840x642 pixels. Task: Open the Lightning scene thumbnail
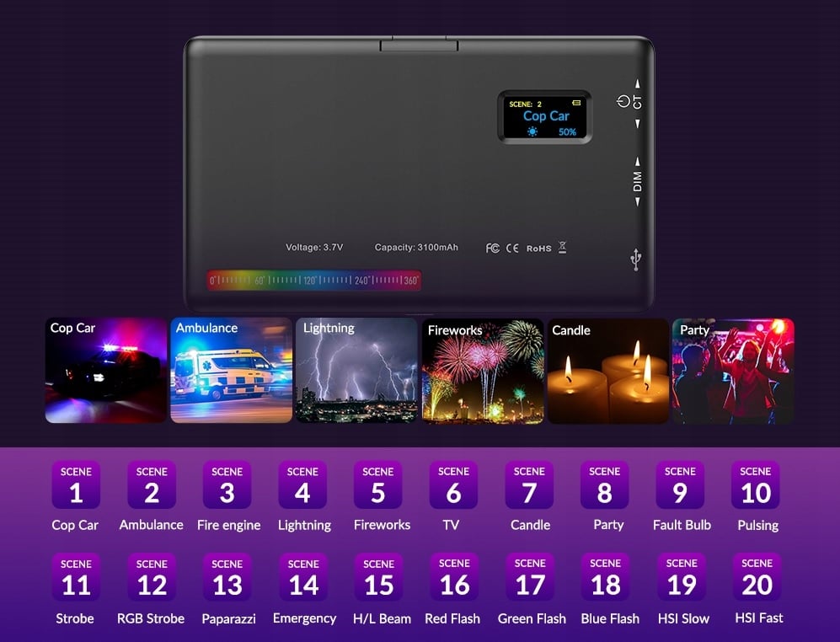point(356,371)
